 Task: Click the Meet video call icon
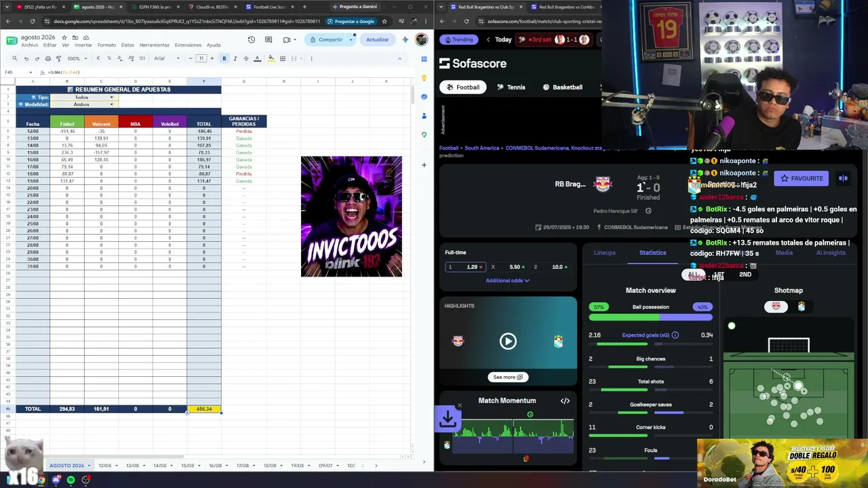(x=287, y=39)
